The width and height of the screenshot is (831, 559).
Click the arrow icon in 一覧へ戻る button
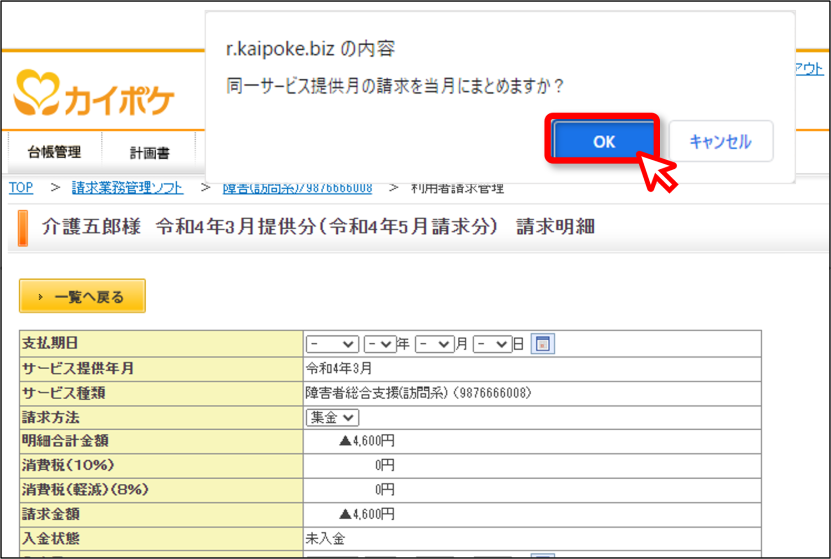[x=40, y=297]
